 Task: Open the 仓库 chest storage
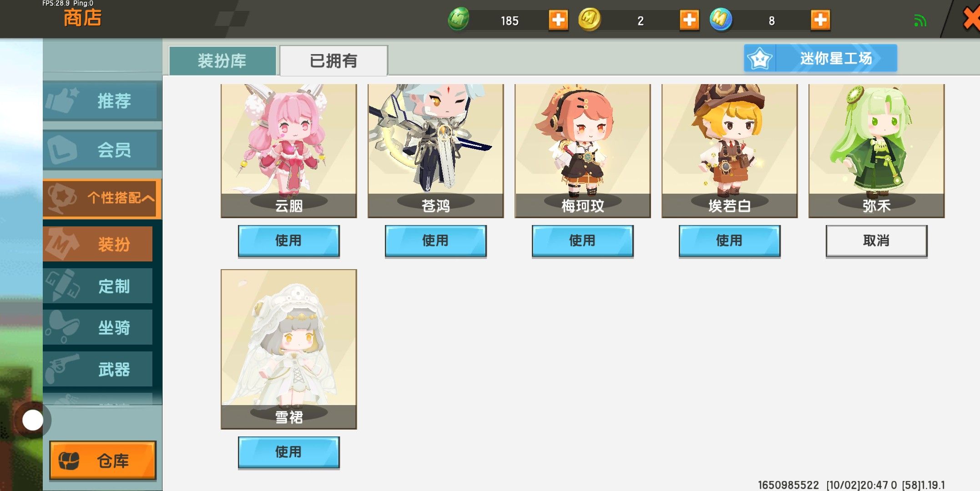tap(103, 460)
